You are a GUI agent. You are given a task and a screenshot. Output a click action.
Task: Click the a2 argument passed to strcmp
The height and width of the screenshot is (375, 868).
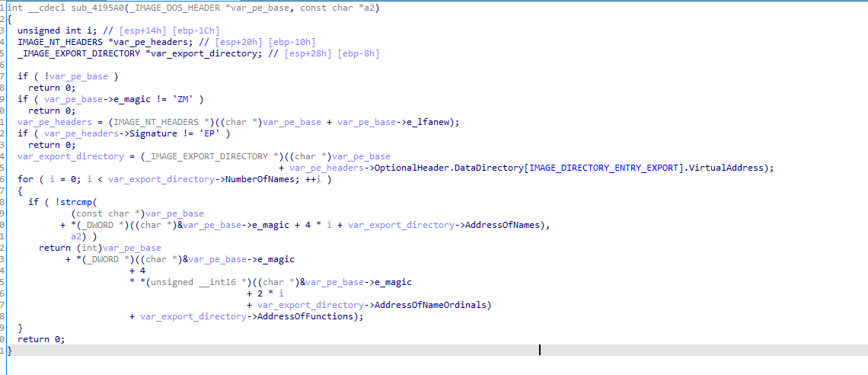[x=77, y=236]
